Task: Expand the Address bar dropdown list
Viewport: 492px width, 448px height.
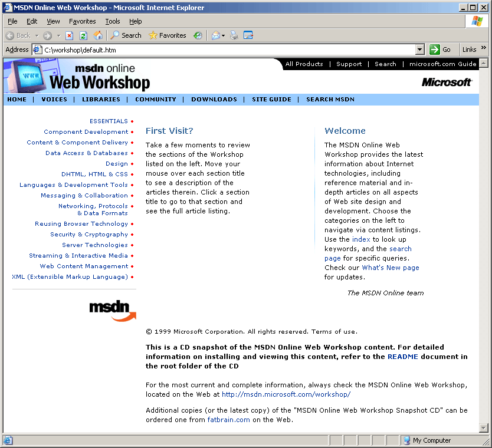Action: [x=420, y=50]
